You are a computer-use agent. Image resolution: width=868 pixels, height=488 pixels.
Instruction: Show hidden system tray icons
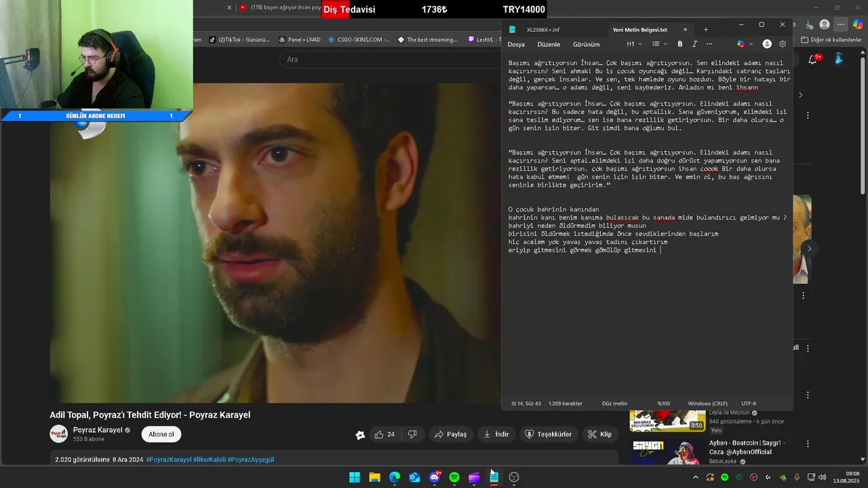coord(696,477)
